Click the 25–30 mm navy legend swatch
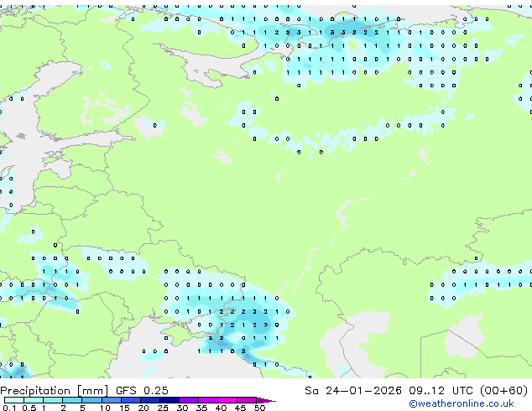 [x=169, y=400]
